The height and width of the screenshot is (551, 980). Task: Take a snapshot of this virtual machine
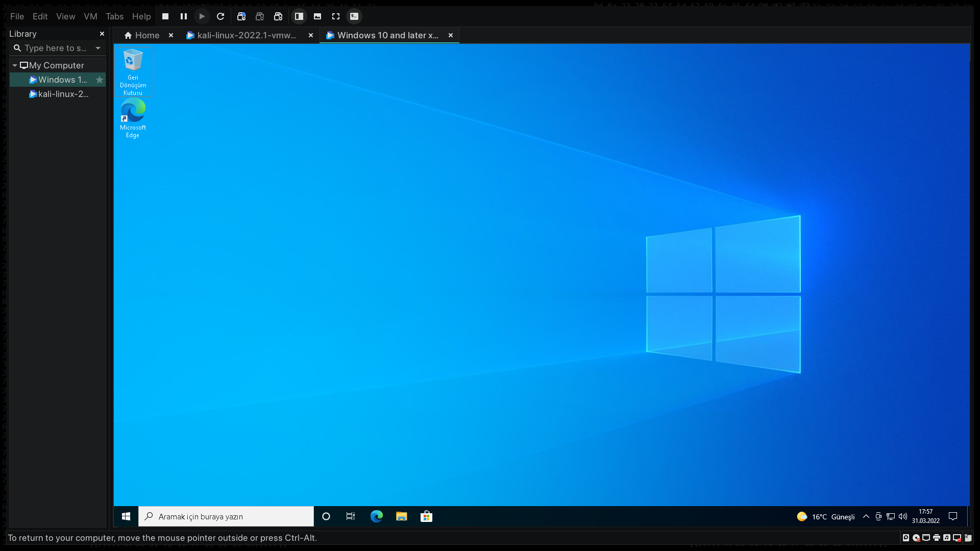point(241,16)
